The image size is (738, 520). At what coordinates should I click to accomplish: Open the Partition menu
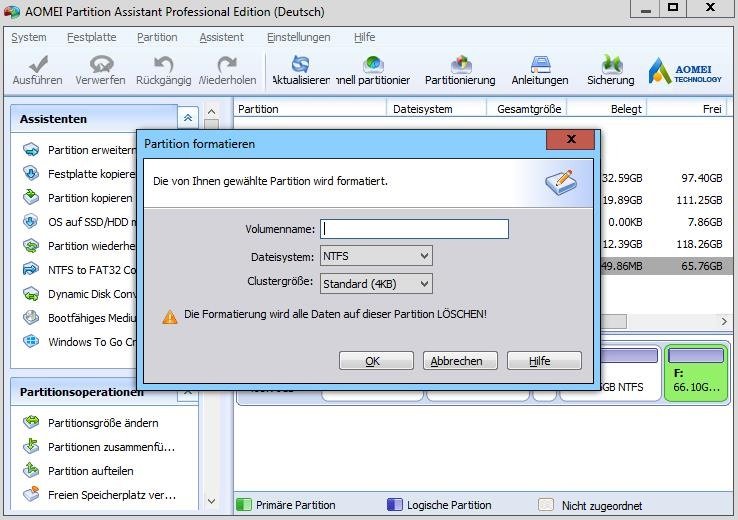(x=157, y=37)
